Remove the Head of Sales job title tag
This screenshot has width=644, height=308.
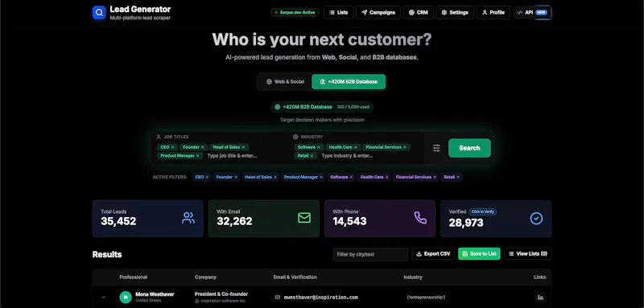point(243,147)
